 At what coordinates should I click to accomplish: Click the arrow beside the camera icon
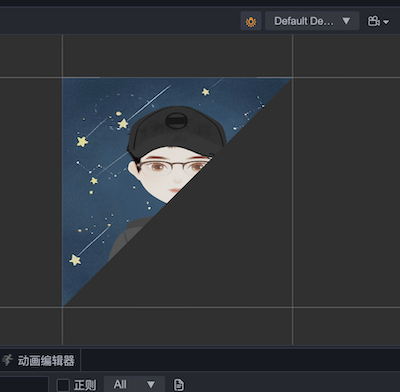[x=386, y=22]
